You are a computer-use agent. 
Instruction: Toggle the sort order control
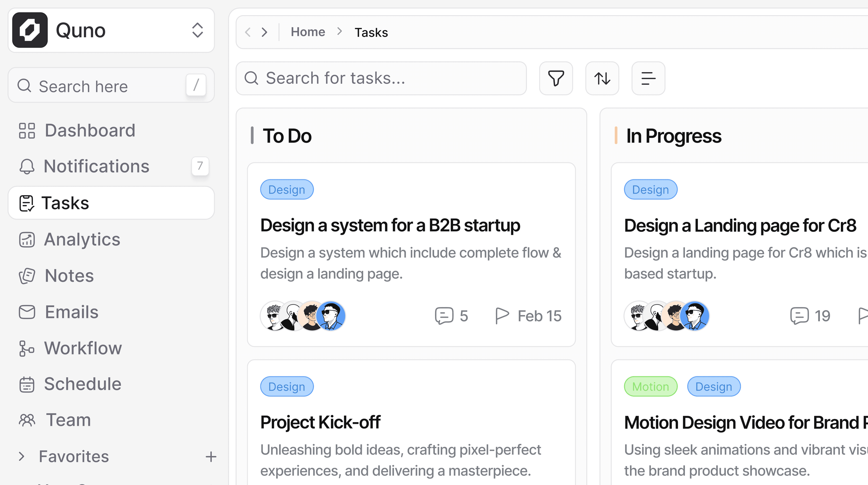tap(602, 78)
